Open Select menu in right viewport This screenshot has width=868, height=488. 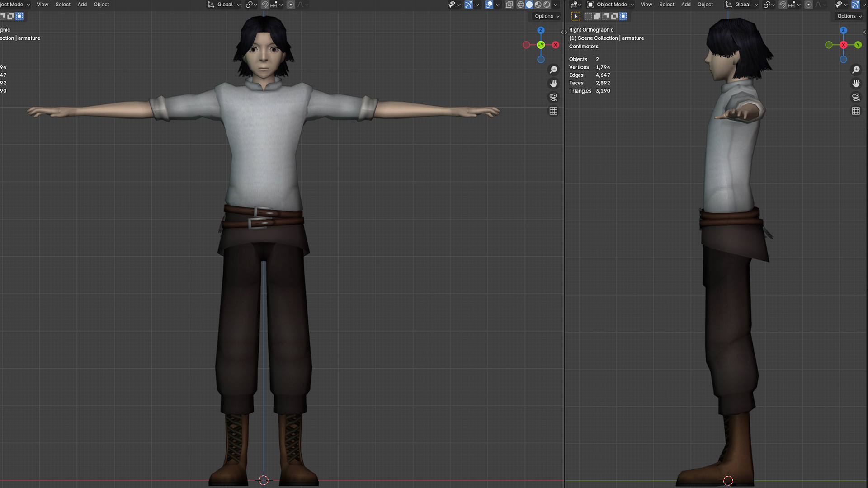tap(666, 5)
